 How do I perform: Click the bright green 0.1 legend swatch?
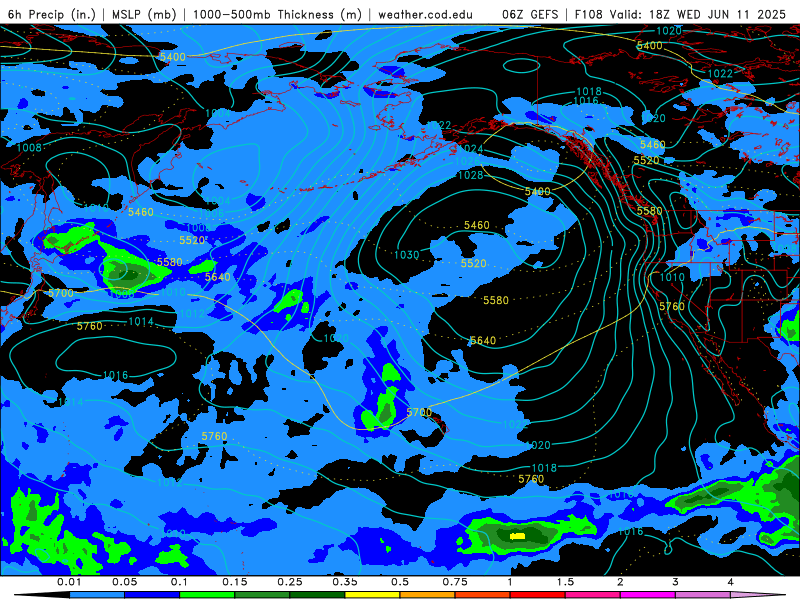[x=207, y=595]
